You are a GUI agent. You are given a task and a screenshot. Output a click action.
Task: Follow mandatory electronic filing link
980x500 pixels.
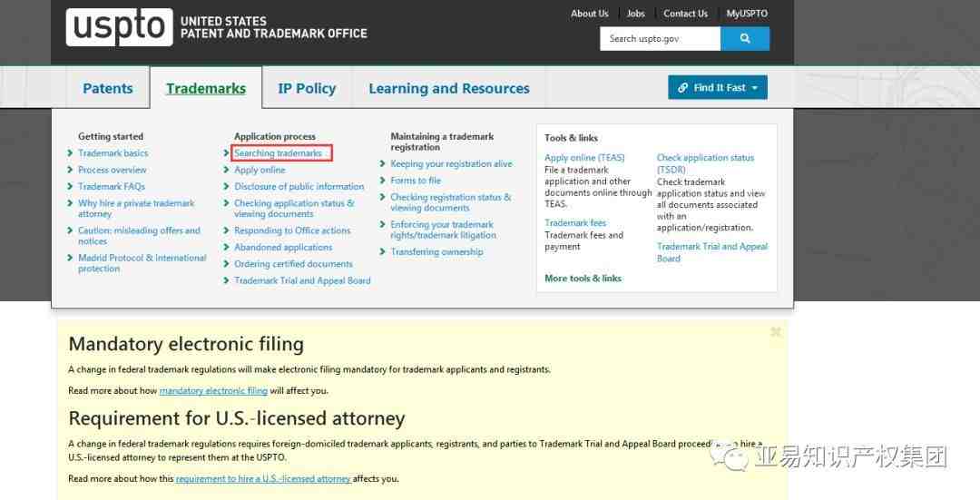[x=213, y=390]
